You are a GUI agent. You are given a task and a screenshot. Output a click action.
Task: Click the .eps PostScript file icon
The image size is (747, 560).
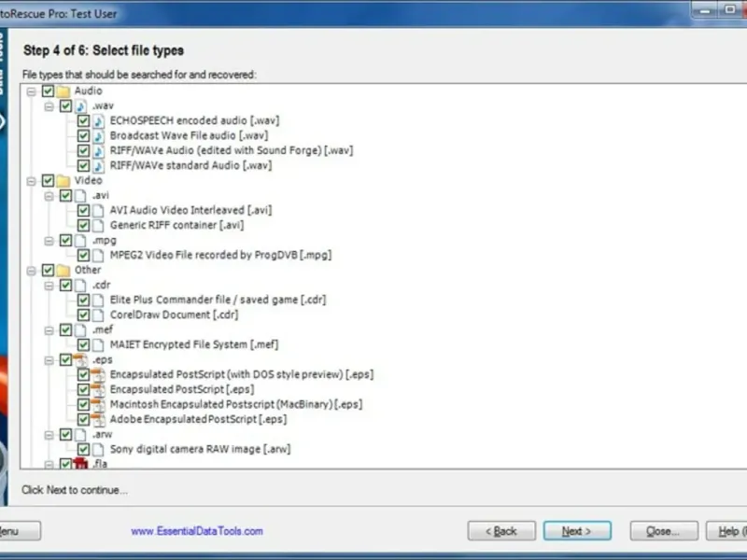(80, 360)
